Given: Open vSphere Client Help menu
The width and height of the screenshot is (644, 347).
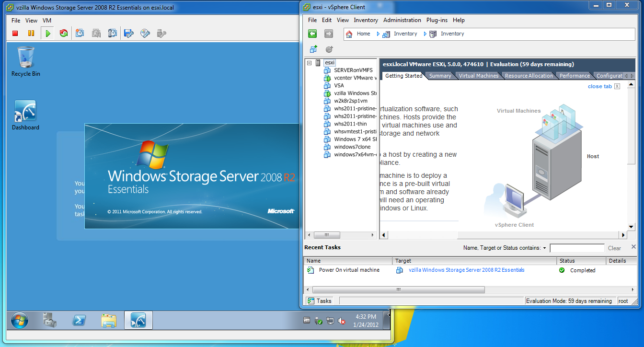Looking at the screenshot, I should click(x=459, y=20).
